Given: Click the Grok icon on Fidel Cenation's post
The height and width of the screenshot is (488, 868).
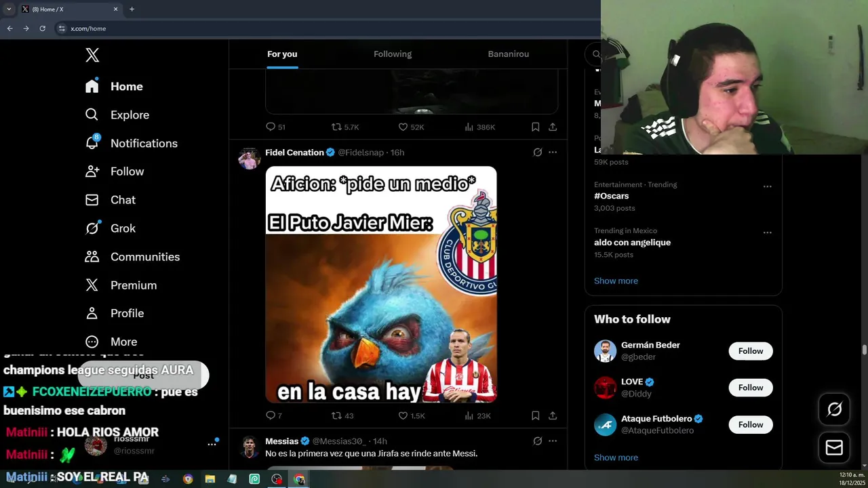Looking at the screenshot, I should (538, 152).
